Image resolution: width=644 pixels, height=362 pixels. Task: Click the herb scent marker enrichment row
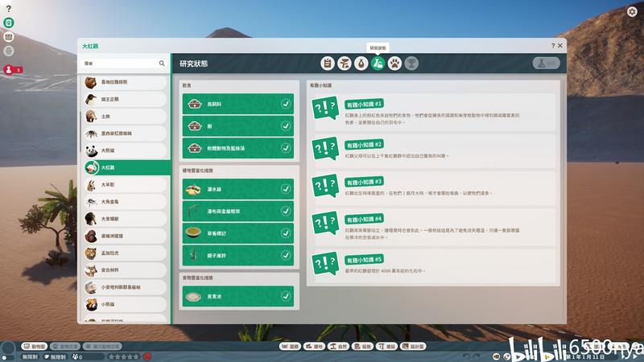pyautogui.click(x=238, y=233)
